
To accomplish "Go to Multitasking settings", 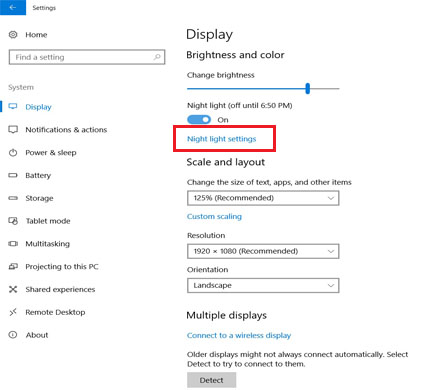I will tap(48, 244).
